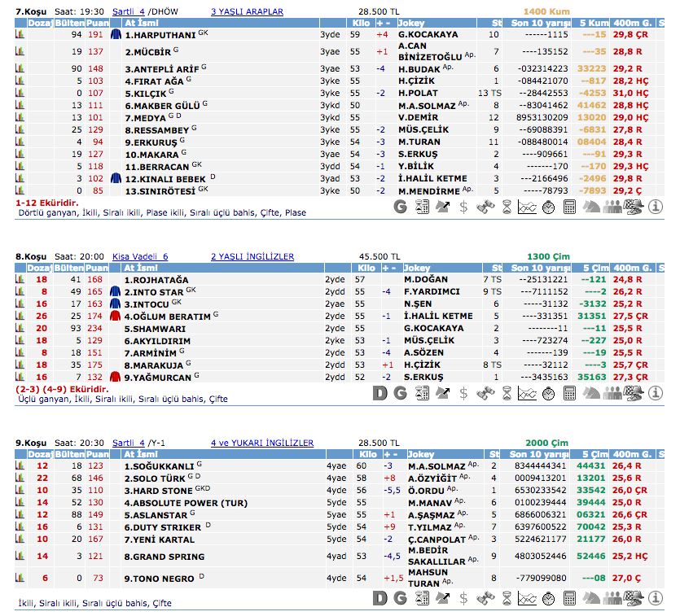Click the 2 YAŞLI İNGİLİZLER link
The image size is (680, 616).
tap(252, 256)
